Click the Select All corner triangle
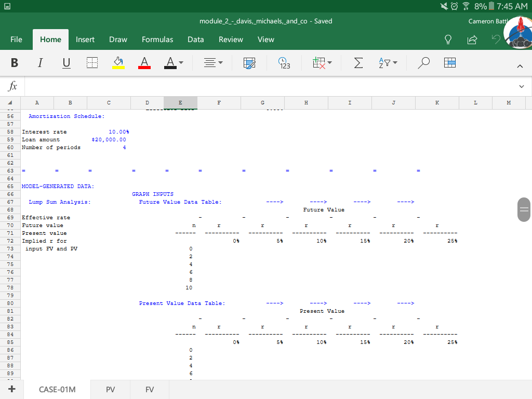The image size is (532, 399). point(10,103)
